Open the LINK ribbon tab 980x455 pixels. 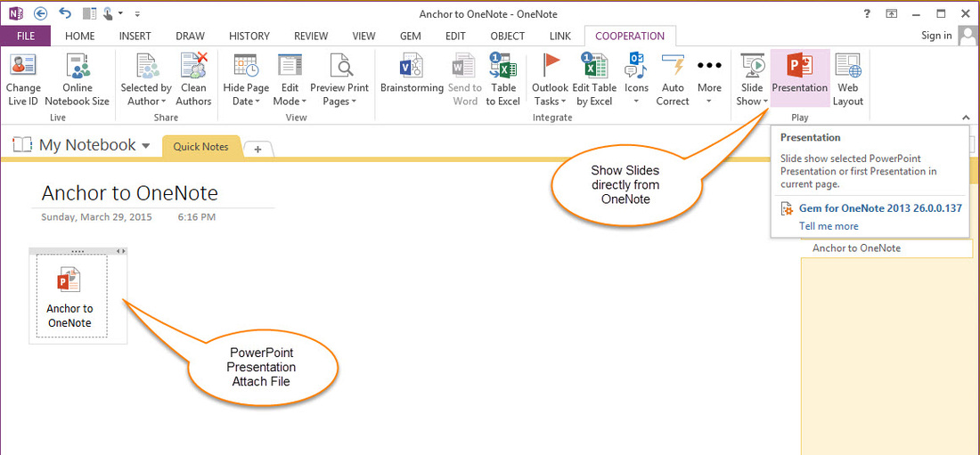coord(560,37)
